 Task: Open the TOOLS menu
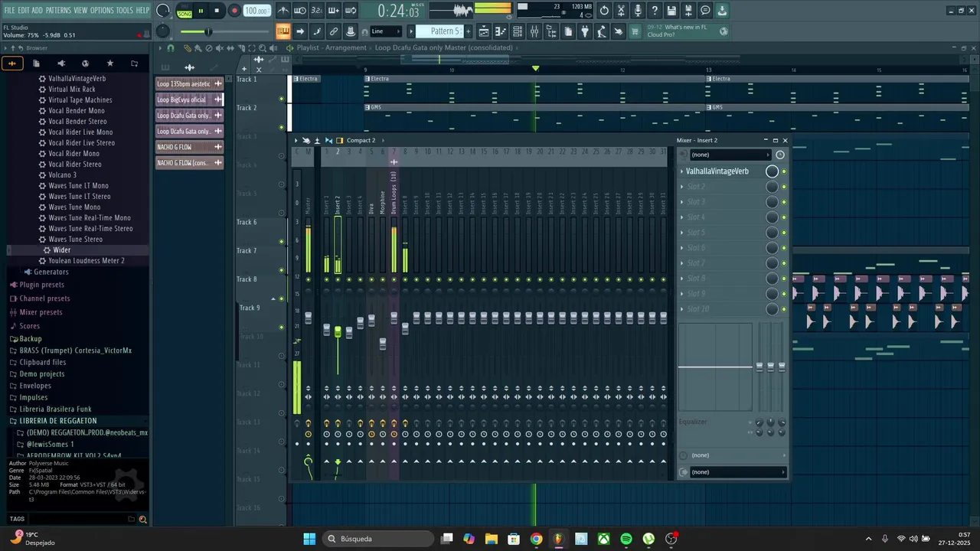click(x=125, y=10)
